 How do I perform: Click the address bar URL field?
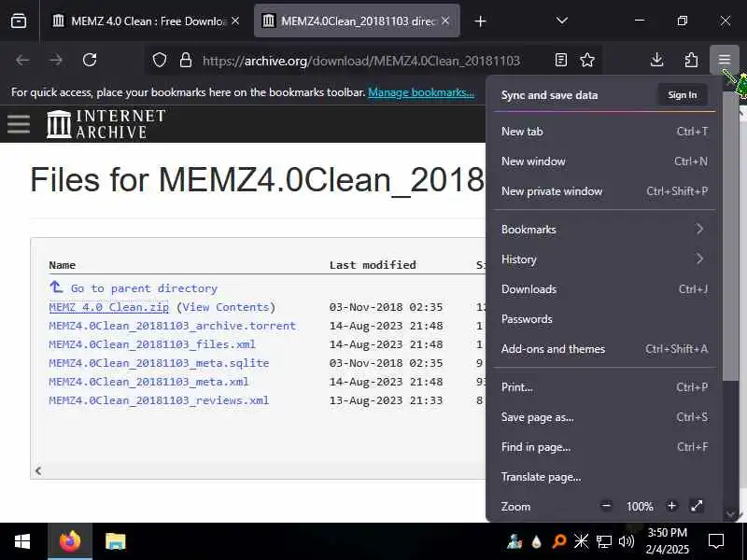pos(361,61)
